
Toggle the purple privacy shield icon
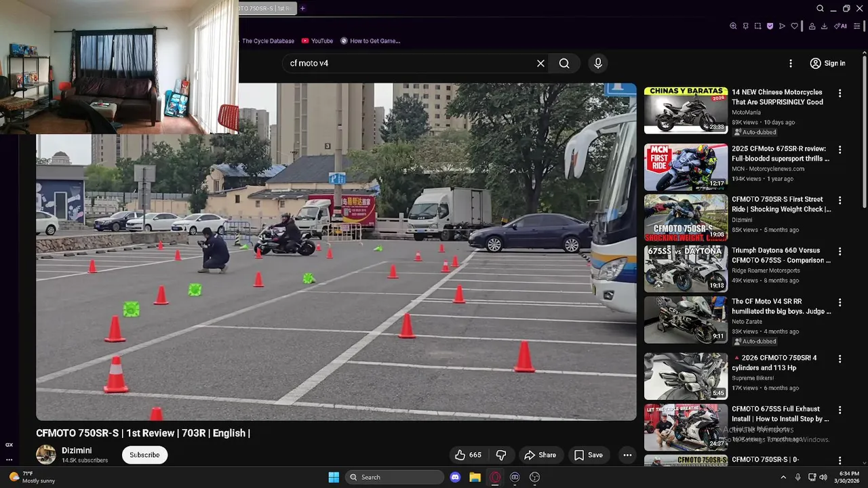(x=770, y=26)
